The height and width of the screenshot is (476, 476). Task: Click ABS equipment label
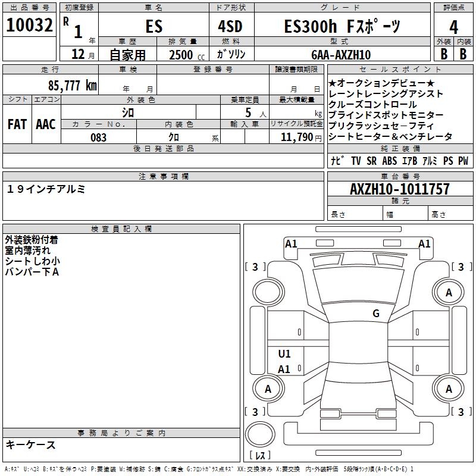click(x=390, y=161)
